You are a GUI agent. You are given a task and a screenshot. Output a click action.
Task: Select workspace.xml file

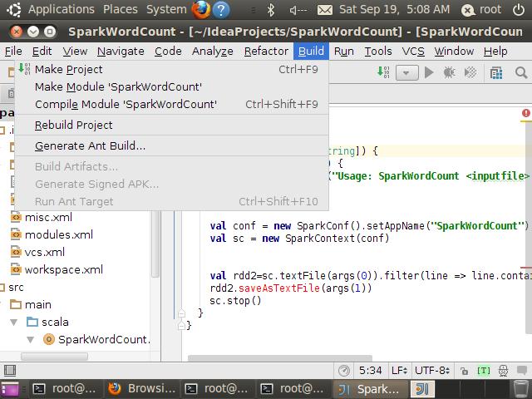click(x=64, y=270)
